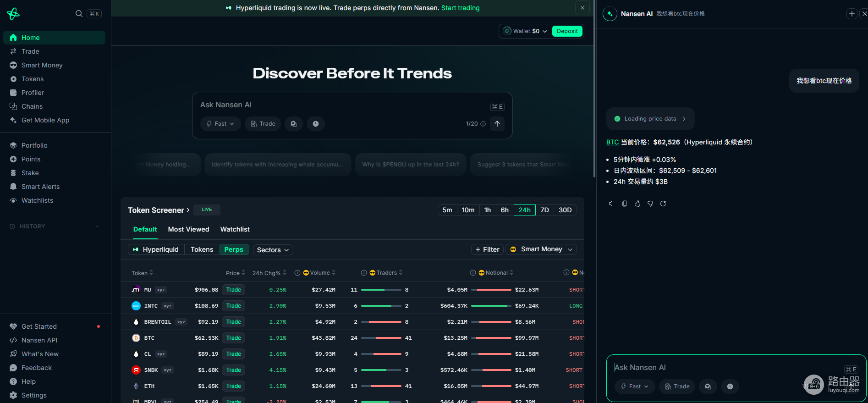The width and height of the screenshot is (868, 403).
Task: Regenerate the AI response
Action: [x=663, y=204]
